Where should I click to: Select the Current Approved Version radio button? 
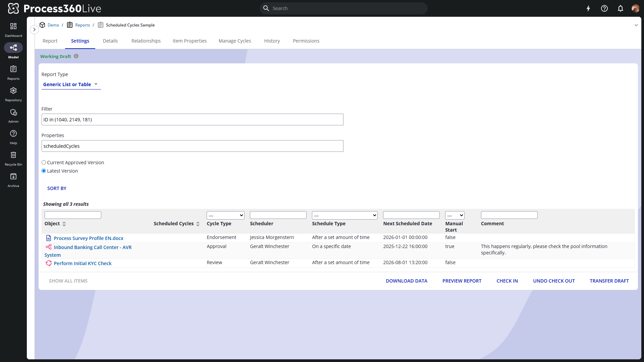coord(44,163)
